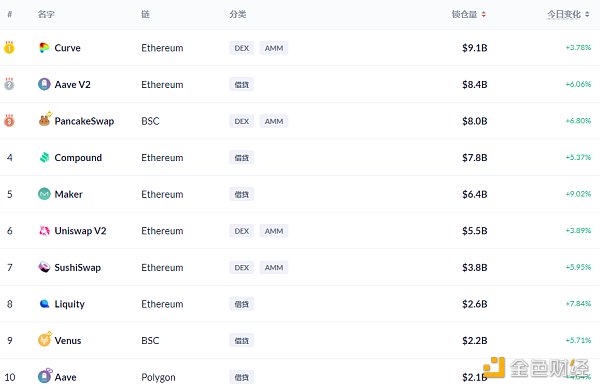The width and height of the screenshot is (600, 389).
Task: Sort by 今日变化 column arrows
Action: click(x=587, y=15)
